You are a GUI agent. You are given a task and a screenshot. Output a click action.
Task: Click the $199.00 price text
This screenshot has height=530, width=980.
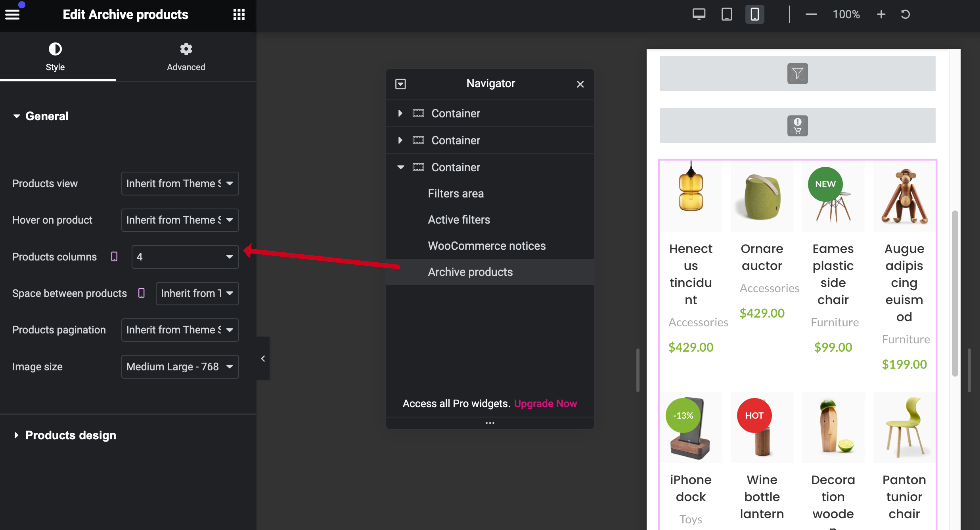904,365
